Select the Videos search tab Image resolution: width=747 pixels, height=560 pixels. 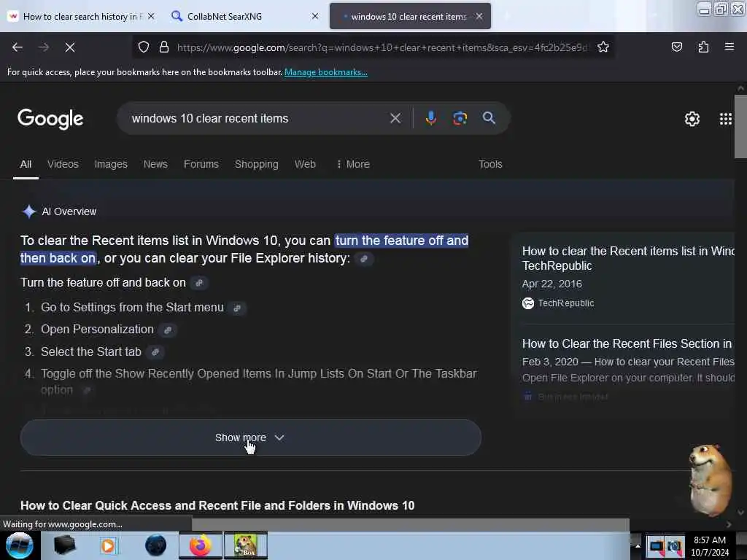(x=63, y=164)
